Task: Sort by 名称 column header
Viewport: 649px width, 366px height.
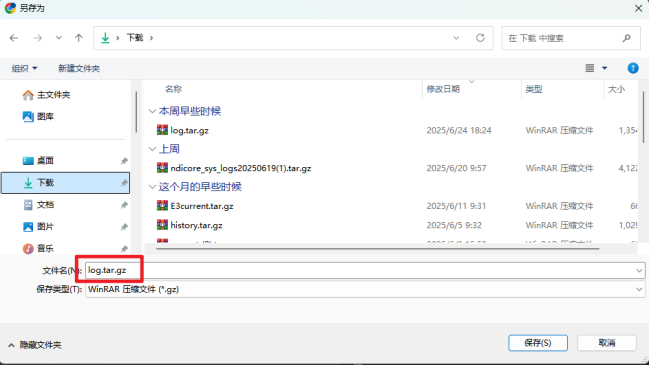Action: coord(173,89)
